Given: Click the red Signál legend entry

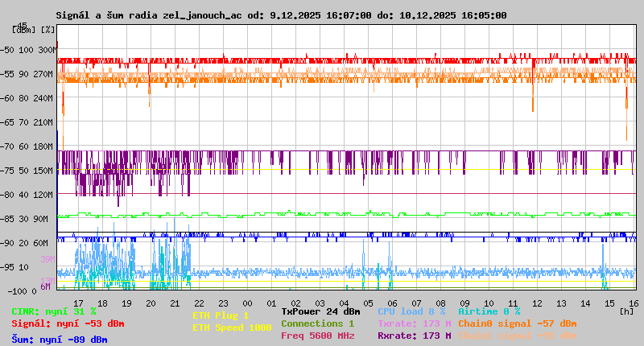Looking at the screenshot, I should click(x=68, y=323).
